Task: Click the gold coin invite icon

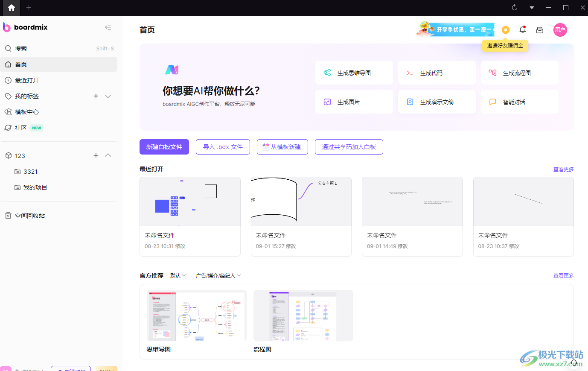Action: 506,30
